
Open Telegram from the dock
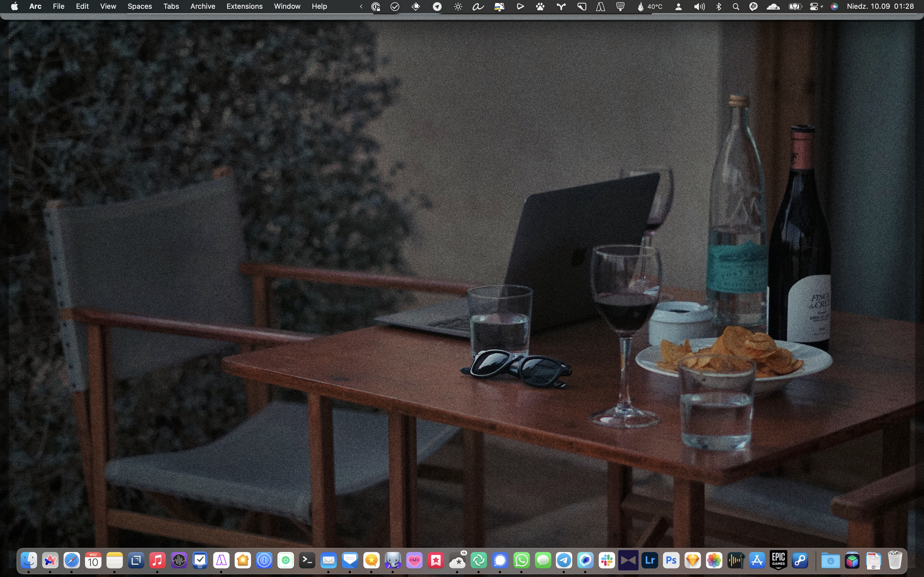(x=564, y=560)
